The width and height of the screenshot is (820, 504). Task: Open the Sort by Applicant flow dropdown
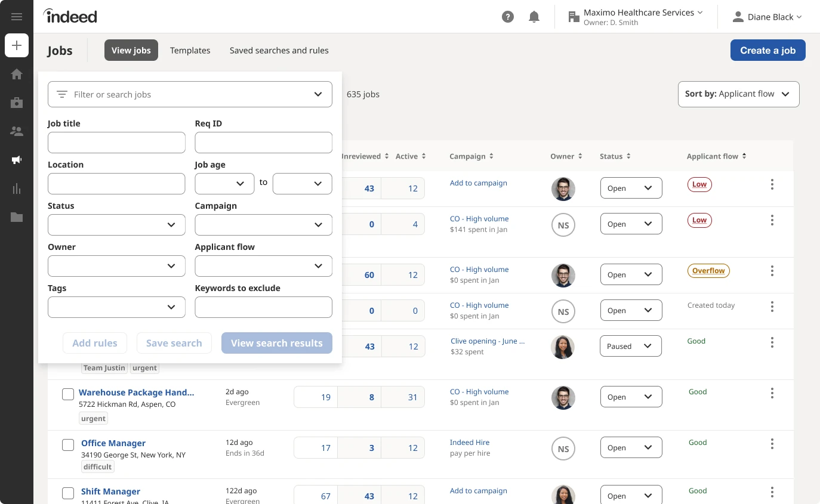tap(738, 94)
